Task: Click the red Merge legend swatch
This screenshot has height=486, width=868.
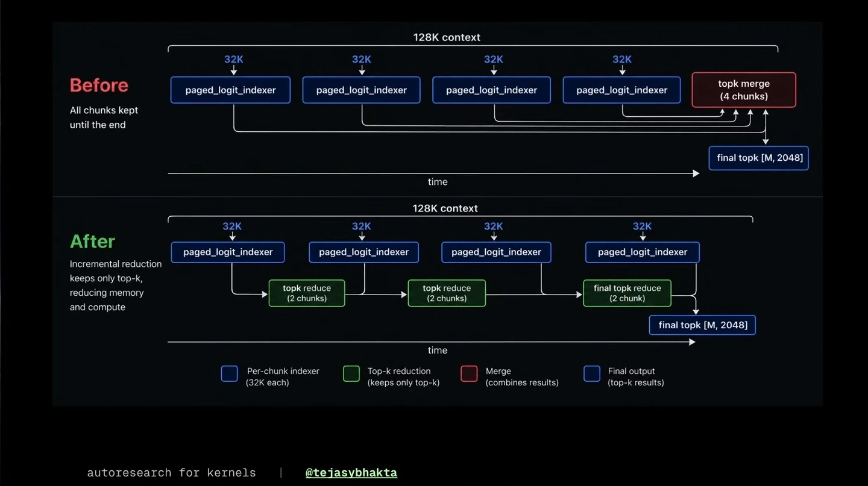Action: point(469,374)
